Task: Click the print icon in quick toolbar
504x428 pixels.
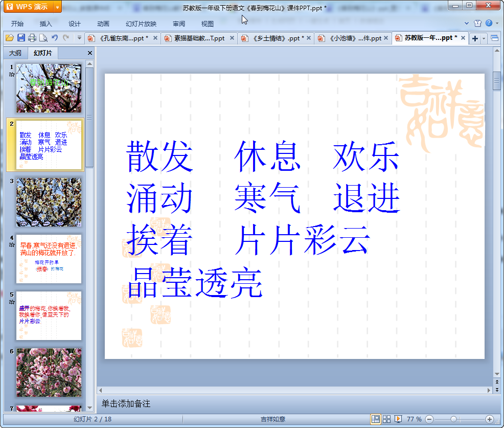Action: pyautogui.click(x=32, y=38)
